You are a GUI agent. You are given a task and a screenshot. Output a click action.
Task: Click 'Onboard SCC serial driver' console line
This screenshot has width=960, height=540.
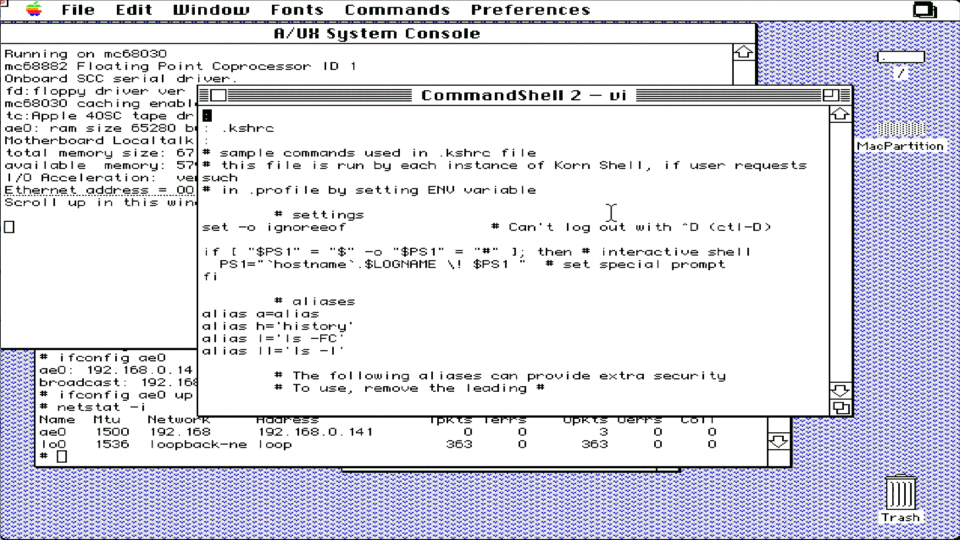pos(121,78)
